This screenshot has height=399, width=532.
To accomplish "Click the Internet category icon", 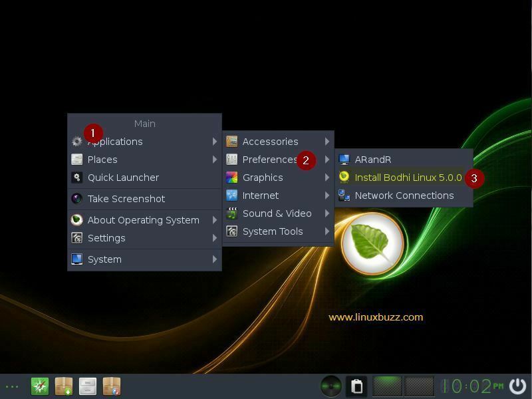I will tap(231, 196).
